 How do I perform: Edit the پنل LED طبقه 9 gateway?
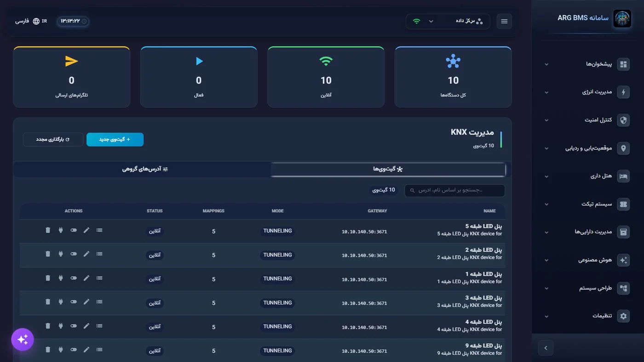tap(86, 350)
